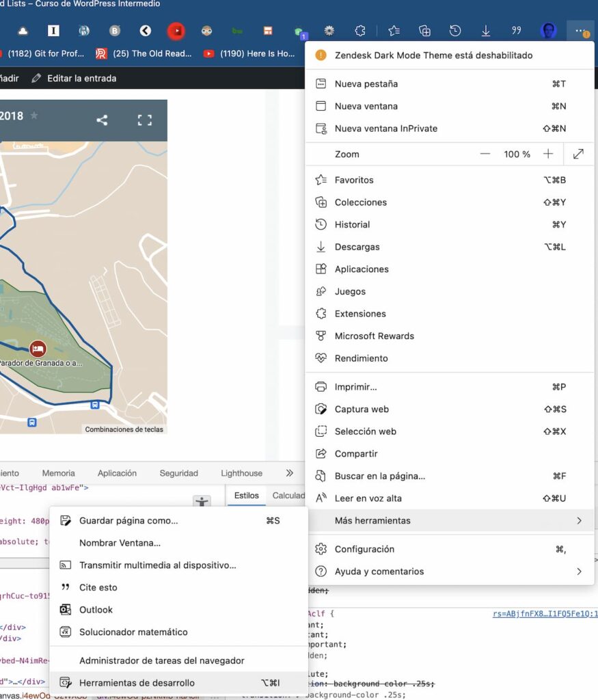Choose Nueva ventana InPrivate
The height and width of the screenshot is (700, 598).
(x=385, y=129)
